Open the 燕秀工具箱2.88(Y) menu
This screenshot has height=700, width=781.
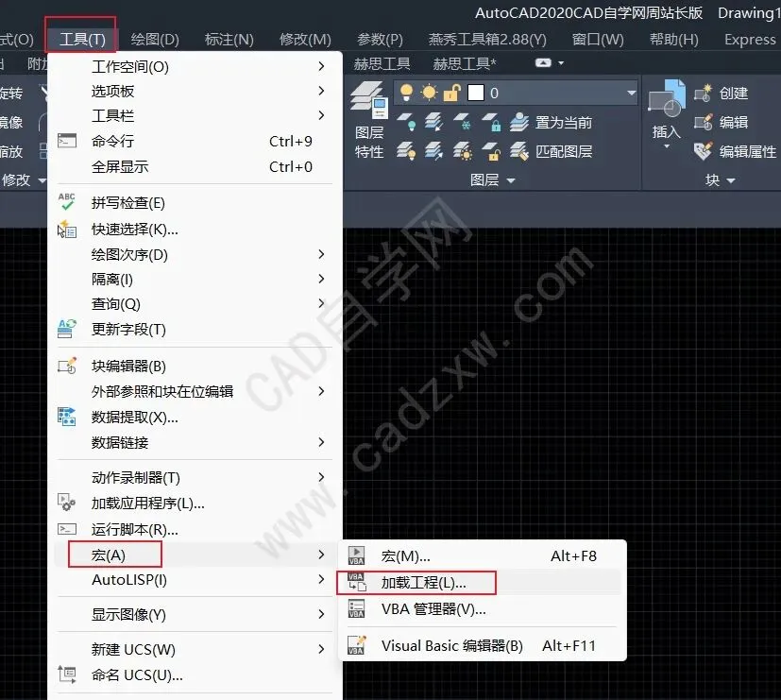click(x=487, y=39)
